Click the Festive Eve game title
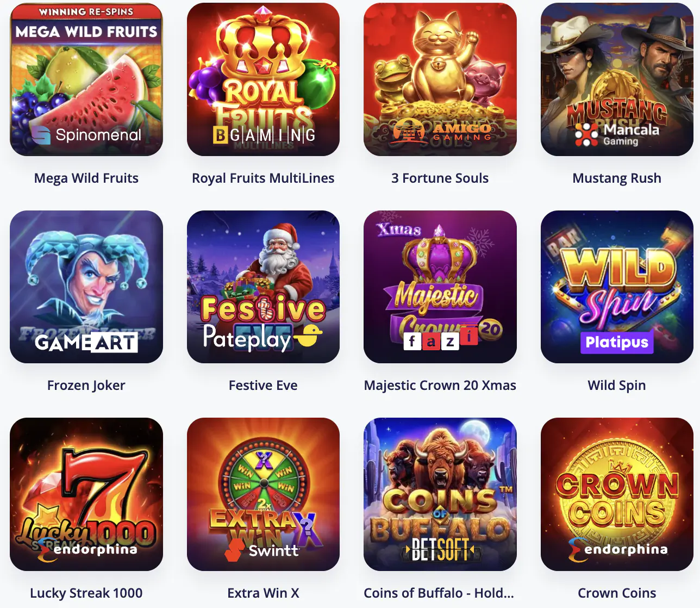700x608 pixels. 263,386
